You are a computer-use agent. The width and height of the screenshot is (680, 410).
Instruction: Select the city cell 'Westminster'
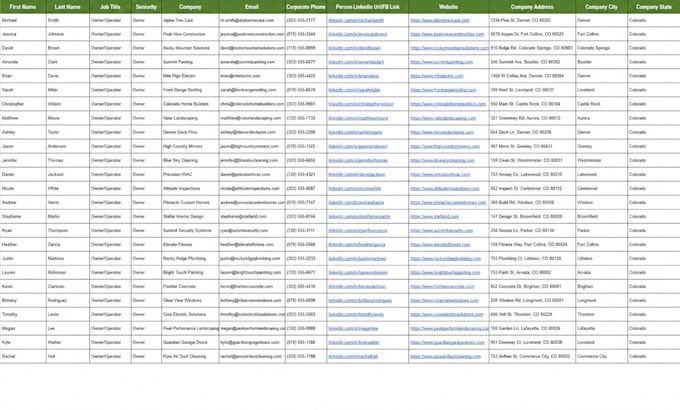coord(601,161)
